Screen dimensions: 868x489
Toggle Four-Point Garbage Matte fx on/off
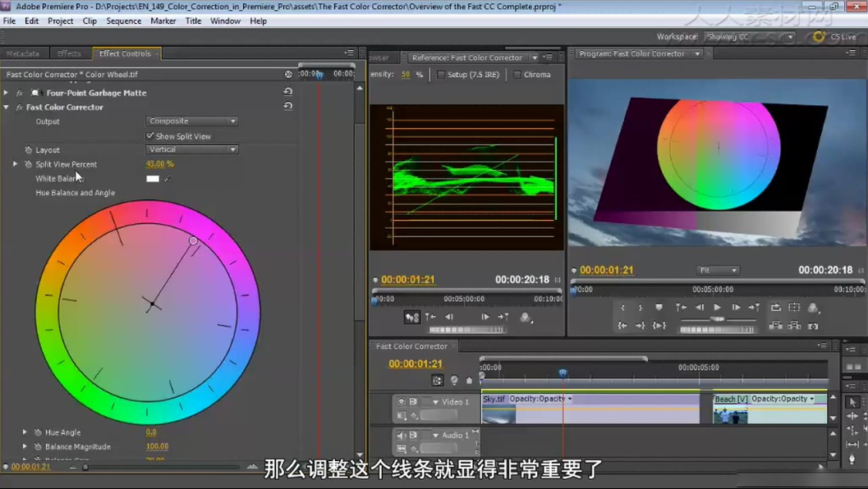coord(20,93)
